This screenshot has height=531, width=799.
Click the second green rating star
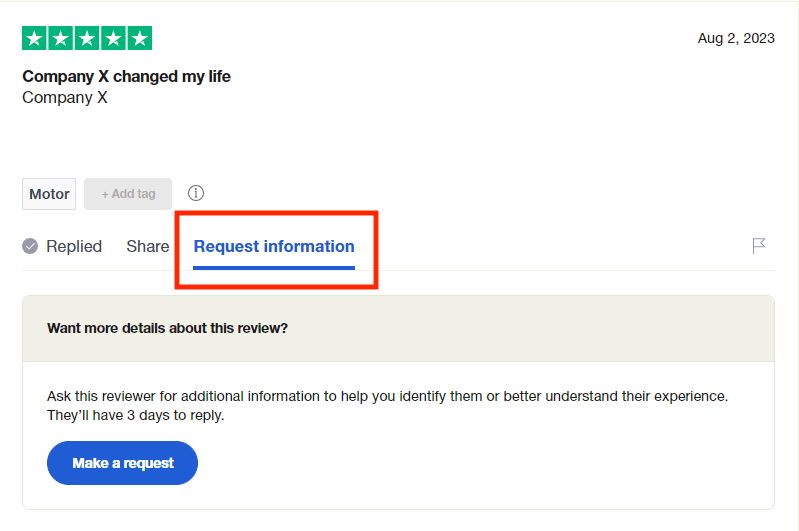coord(61,39)
